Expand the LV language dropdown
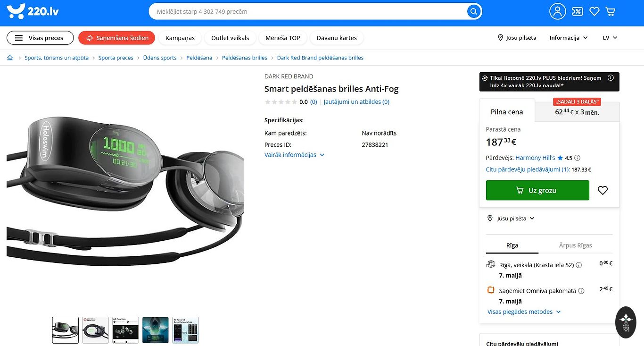The width and height of the screenshot is (644, 346). point(610,38)
